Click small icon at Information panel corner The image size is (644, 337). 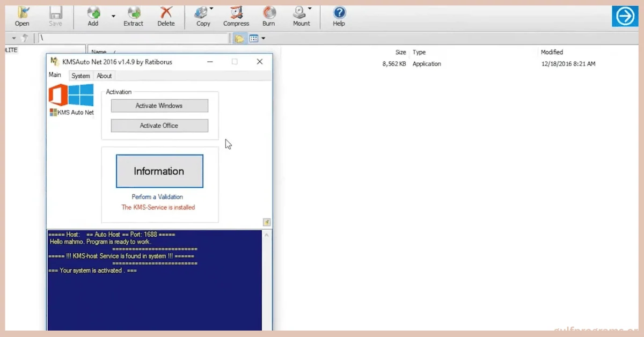point(267,222)
